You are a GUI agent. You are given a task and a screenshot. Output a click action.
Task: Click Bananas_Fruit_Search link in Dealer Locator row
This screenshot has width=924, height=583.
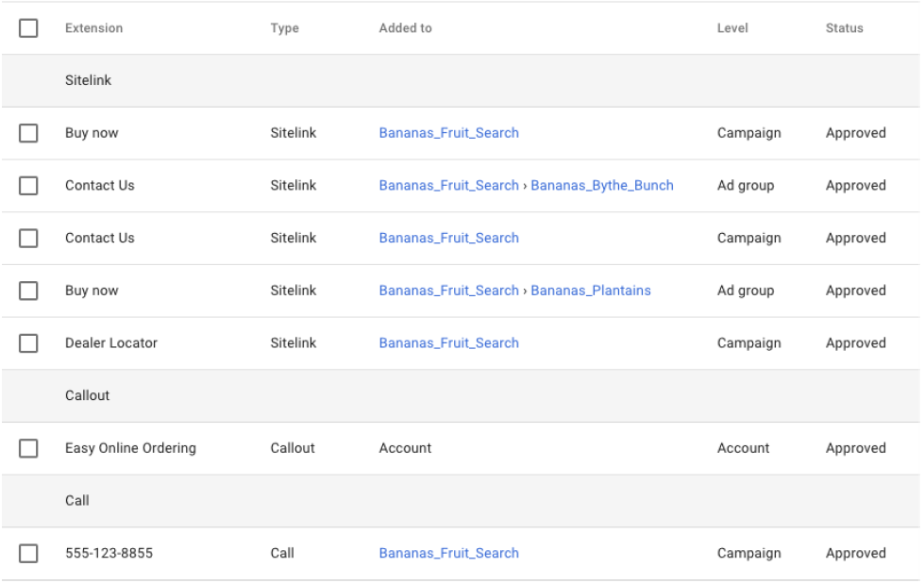[x=448, y=342]
